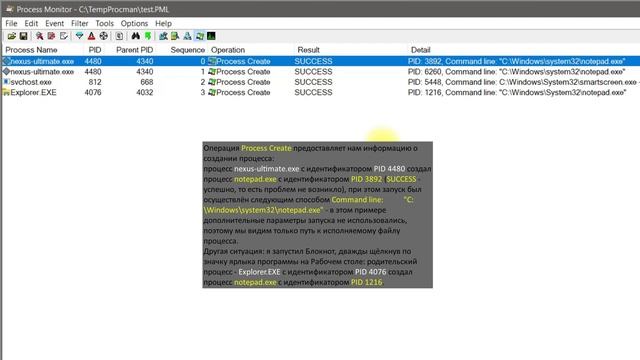This screenshot has width=640, height=360.
Task: Select nexus-ultimate.exe row with sequence 1
Action: click(x=320, y=72)
